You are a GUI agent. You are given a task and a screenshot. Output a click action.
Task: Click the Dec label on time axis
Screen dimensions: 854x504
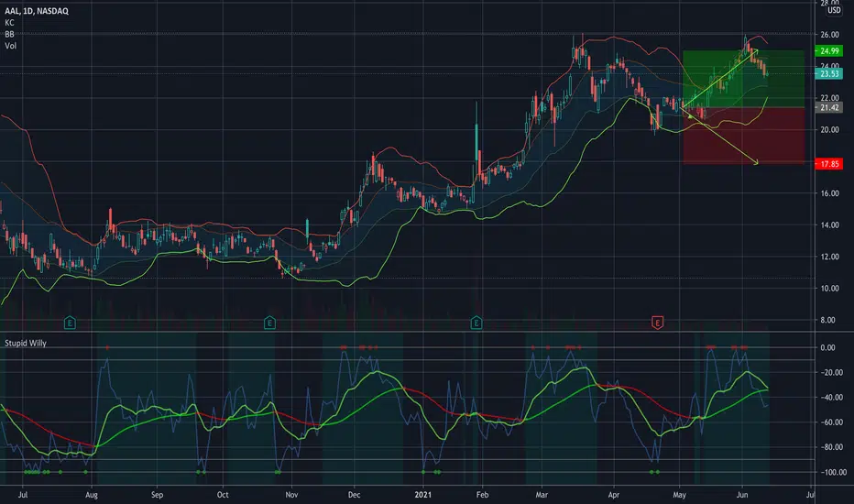point(354,495)
